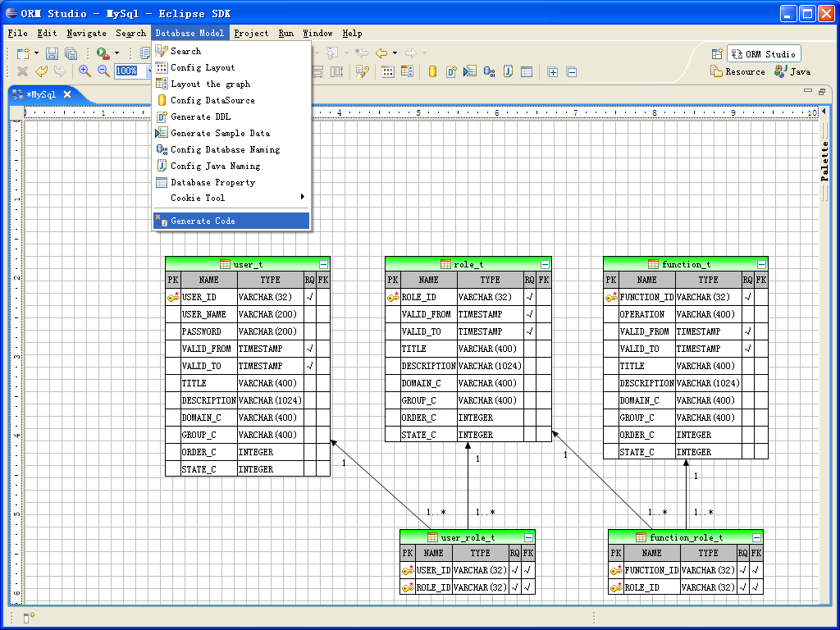Click the toolbar Collapse All minus icon

pos(572,72)
